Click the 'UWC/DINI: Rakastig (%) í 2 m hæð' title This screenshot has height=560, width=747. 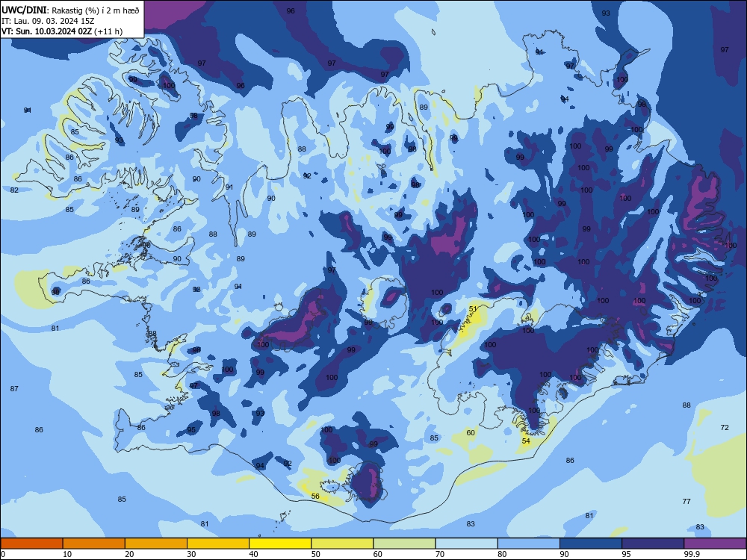(x=70, y=10)
